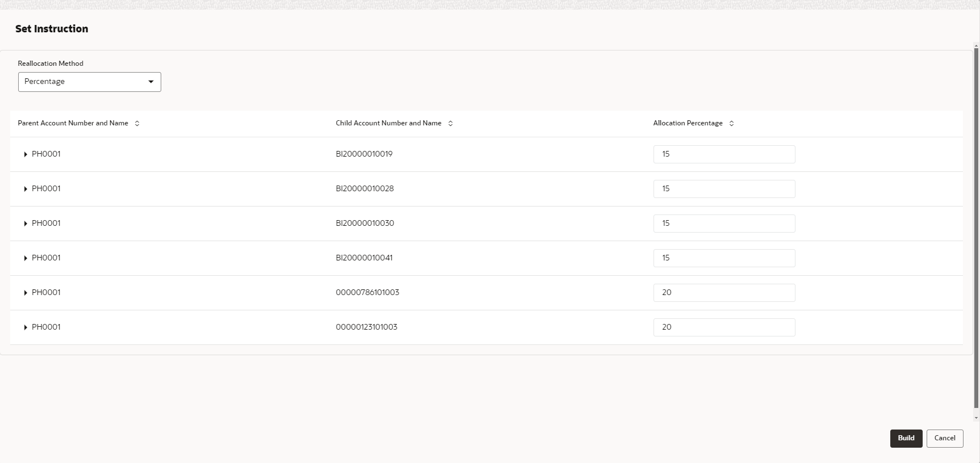Image resolution: width=980 pixels, height=463 pixels.
Task: Expand PH0001 row for child 00000123101003
Action: point(26,327)
